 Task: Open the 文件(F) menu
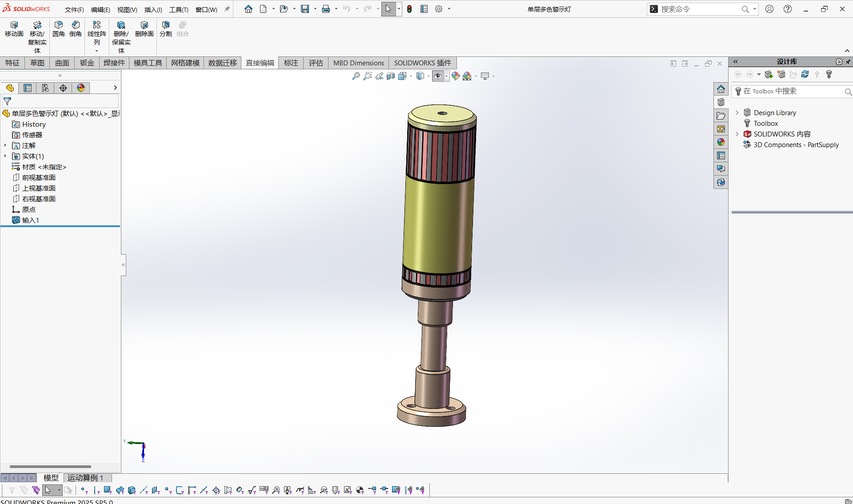(x=74, y=10)
